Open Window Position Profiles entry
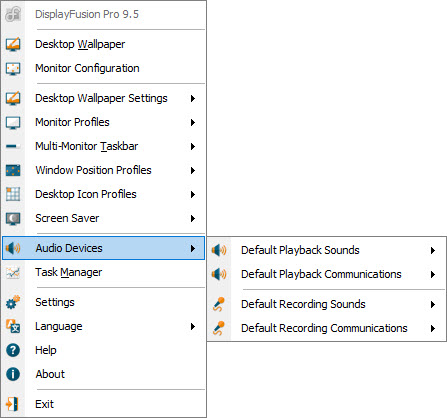This screenshot has height=418, width=447. pyautogui.click(x=104, y=170)
